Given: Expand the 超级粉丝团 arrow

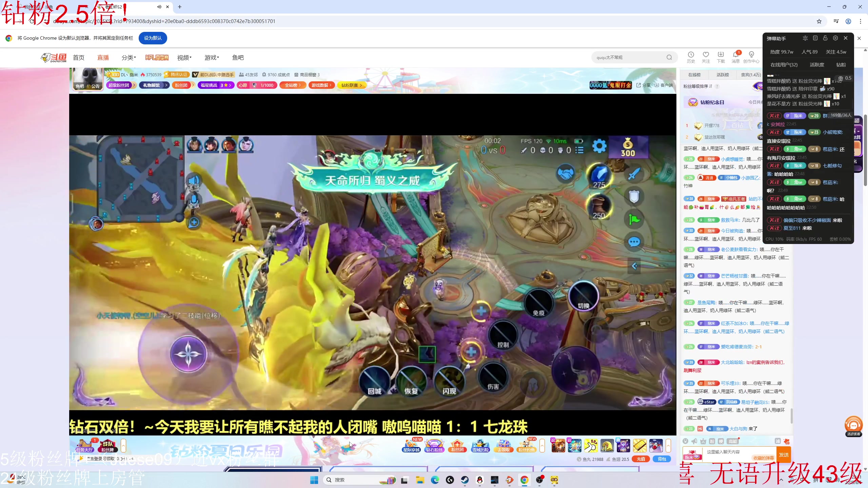Looking at the screenshot, I should tap(134, 85).
